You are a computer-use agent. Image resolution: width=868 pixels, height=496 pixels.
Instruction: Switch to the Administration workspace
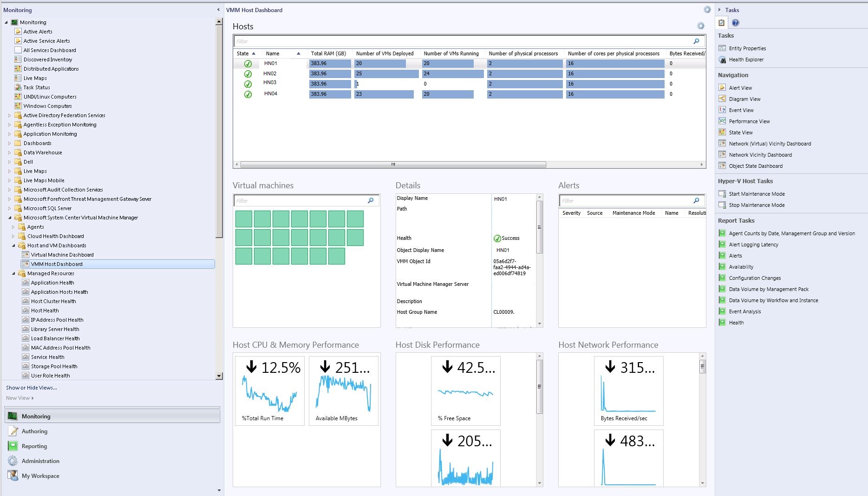click(112, 461)
